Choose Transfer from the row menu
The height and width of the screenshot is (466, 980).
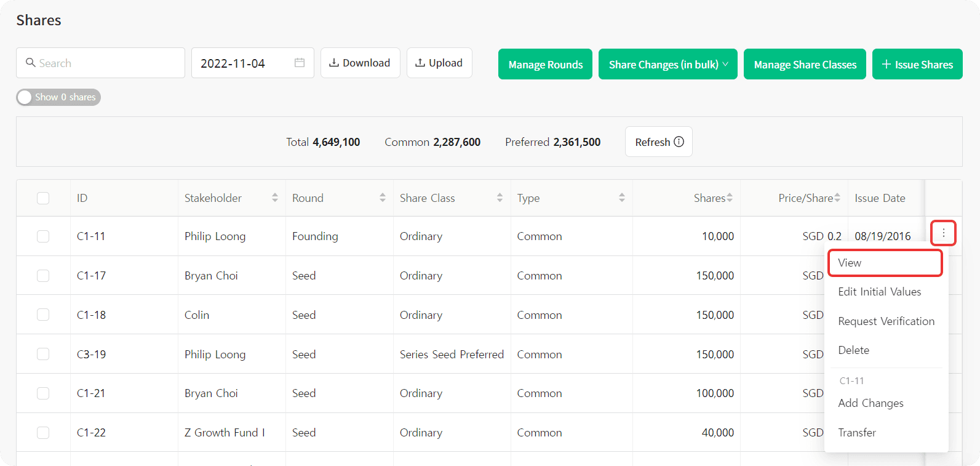coord(885,433)
